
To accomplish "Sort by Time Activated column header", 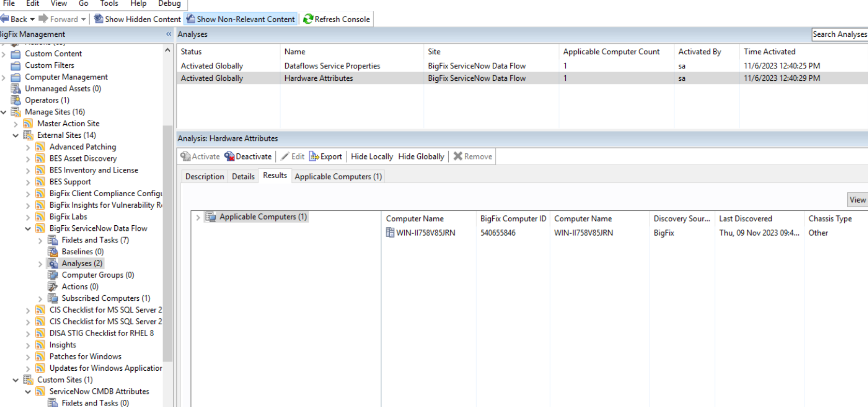I will tap(804, 52).
